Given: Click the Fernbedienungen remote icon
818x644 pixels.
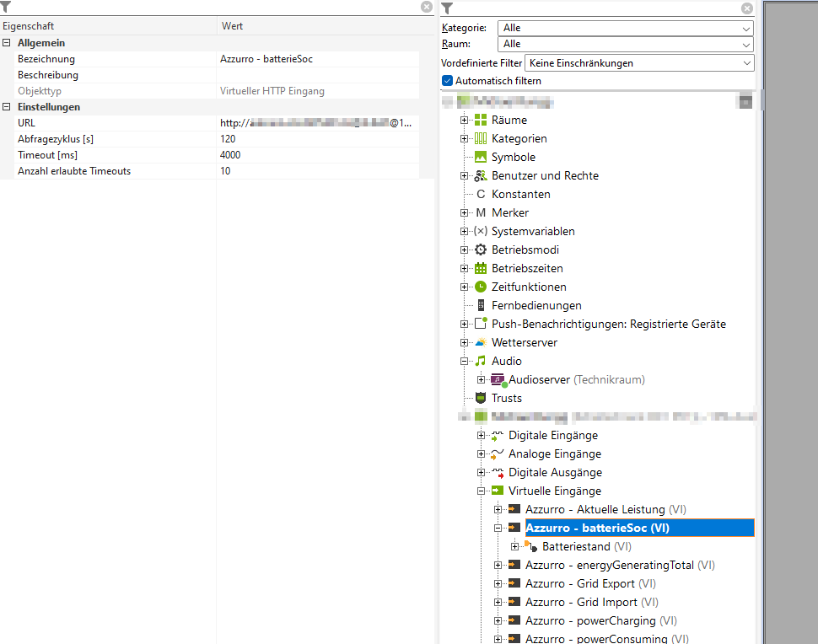Looking at the screenshot, I should click(x=482, y=305).
